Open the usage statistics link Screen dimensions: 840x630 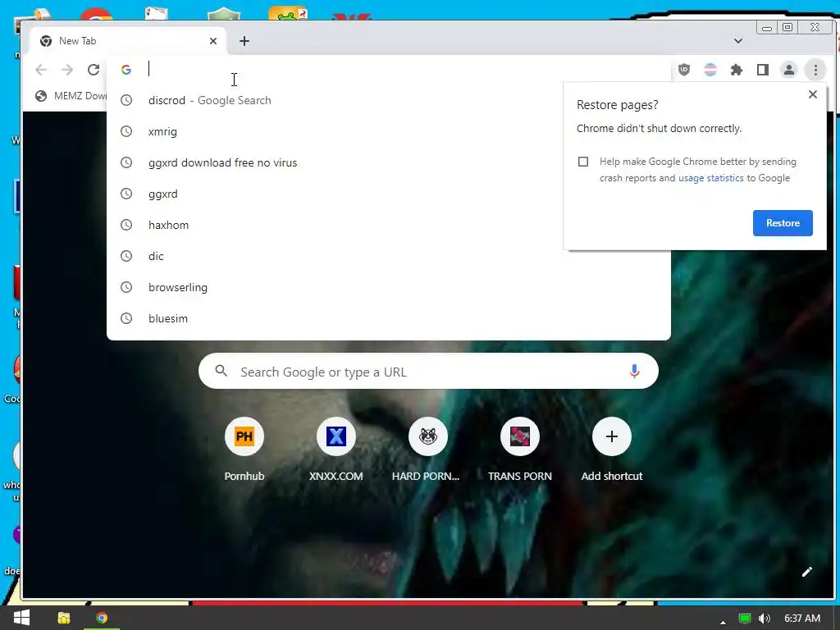click(x=711, y=178)
